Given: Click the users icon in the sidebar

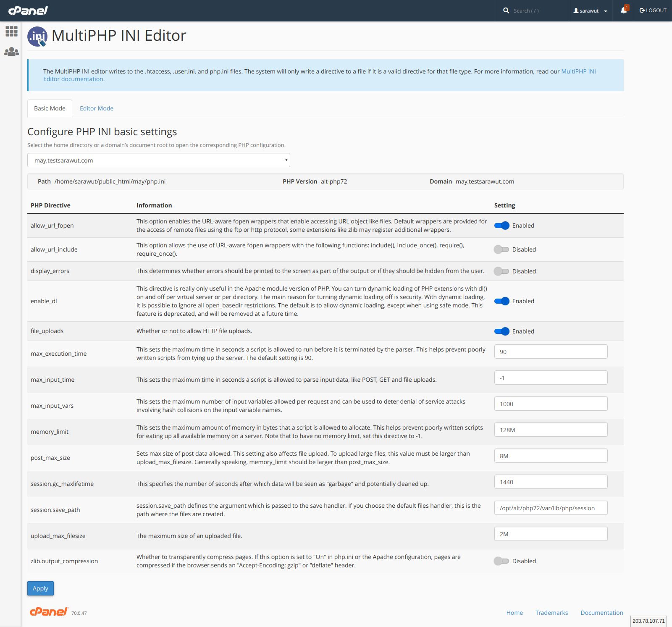Looking at the screenshot, I should tap(11, 52).
